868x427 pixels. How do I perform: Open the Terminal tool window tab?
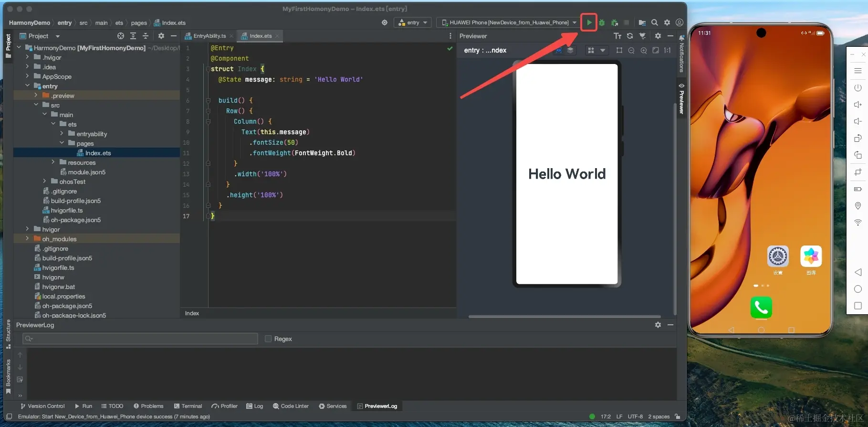(x=188, y=406)
